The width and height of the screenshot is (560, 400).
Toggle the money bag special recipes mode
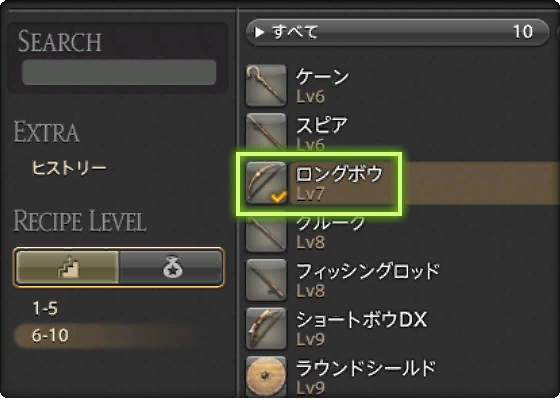pos(171,267)
